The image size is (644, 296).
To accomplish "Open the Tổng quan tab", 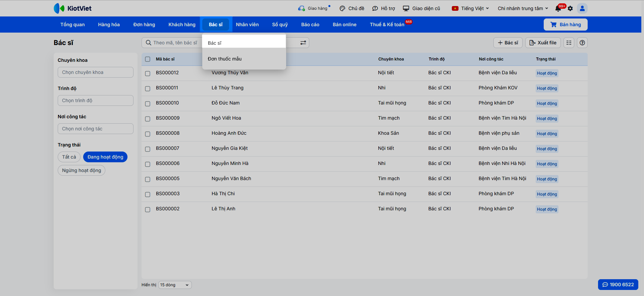I will [x=72, y=25].
